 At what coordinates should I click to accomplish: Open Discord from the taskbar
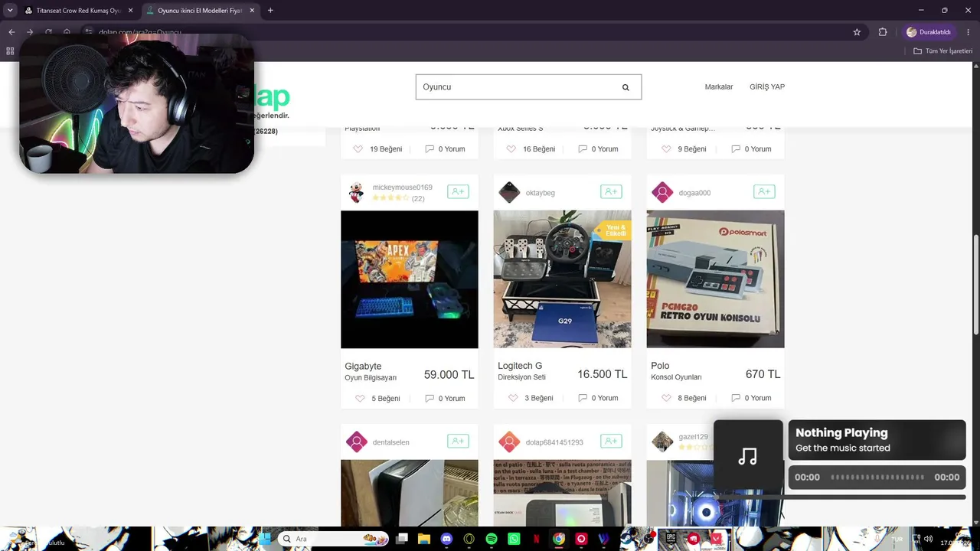coord(447,539)
